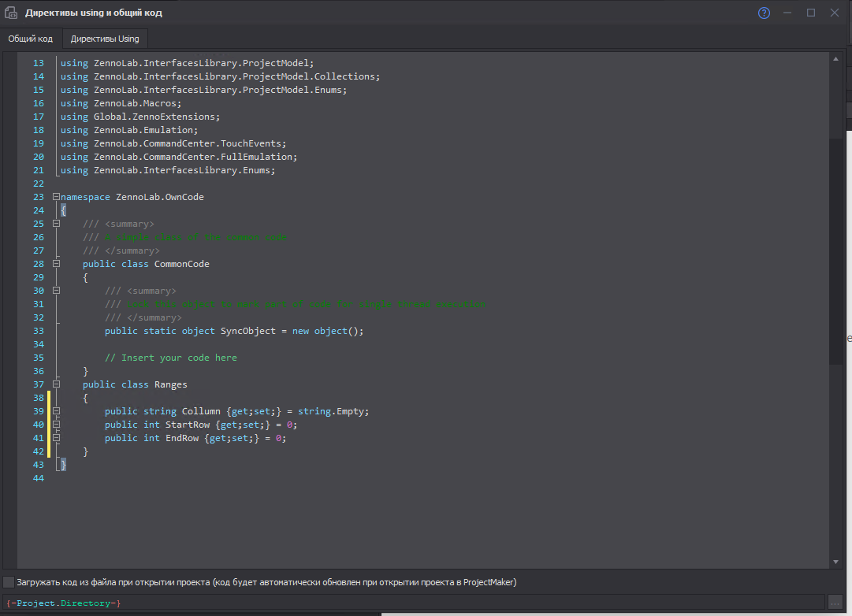
Task: Open help via the question mark icon
Action: point(764,13)
